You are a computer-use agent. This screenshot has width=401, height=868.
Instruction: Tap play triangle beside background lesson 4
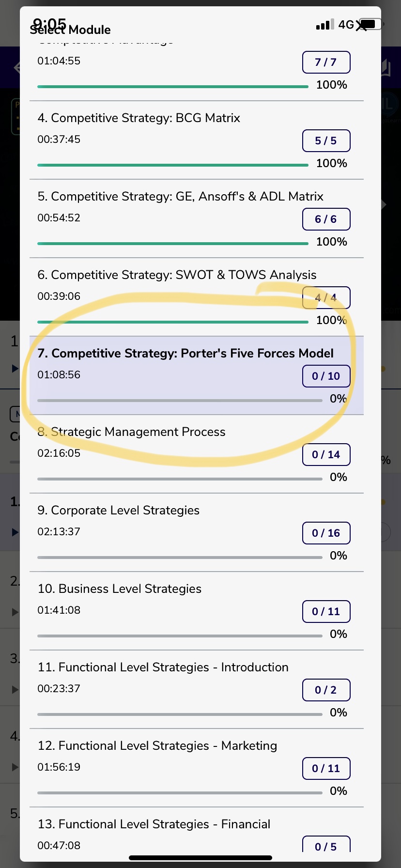(x=15, y=767)
